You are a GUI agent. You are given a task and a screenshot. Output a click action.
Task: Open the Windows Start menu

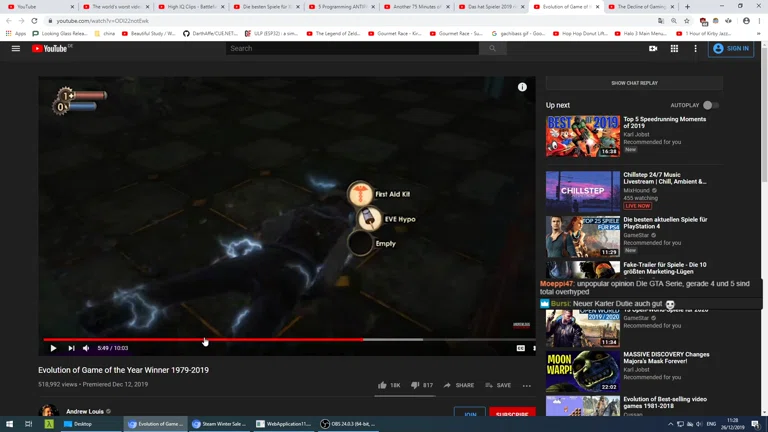pos(9,424)
